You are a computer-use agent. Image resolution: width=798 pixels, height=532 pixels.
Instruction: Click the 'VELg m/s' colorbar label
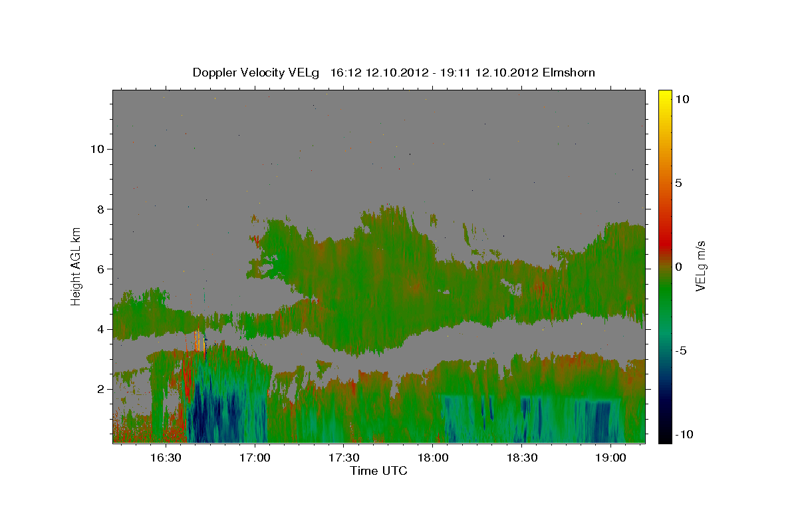[x=701, y=265]
